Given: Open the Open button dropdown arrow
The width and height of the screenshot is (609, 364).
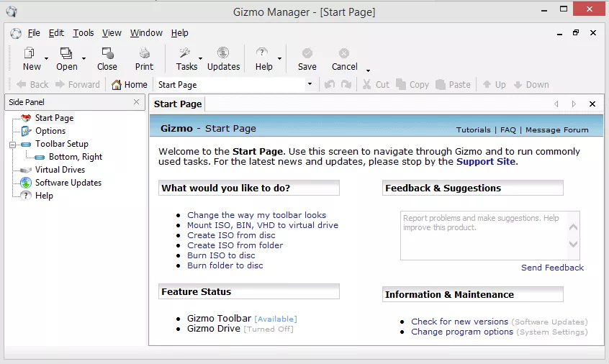Looking at the screenshot, I should 84,58.
